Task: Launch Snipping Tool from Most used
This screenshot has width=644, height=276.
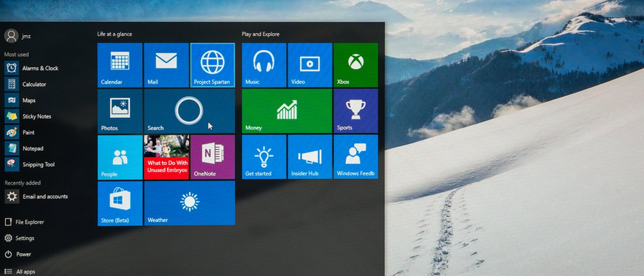Action: [30, 165]
